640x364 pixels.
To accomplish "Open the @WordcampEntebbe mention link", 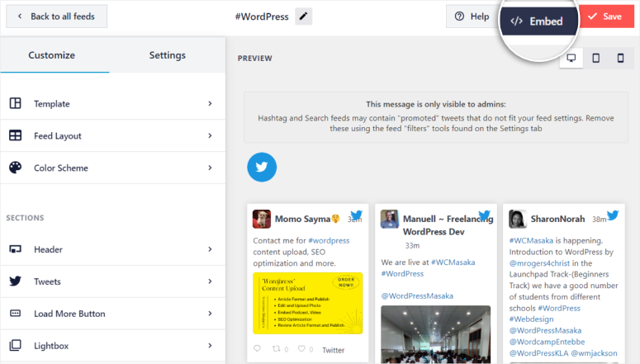I will [547, 342].
